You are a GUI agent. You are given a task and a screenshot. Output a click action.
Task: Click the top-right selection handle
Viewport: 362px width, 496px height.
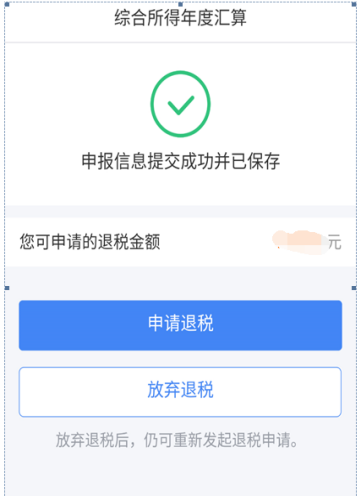point(354,4)
